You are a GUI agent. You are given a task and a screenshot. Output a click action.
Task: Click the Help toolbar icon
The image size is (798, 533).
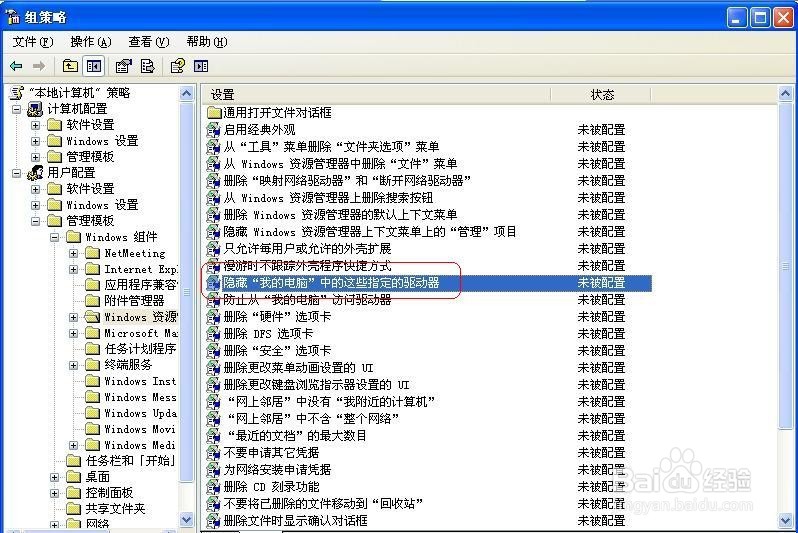(x=178, y=66)
